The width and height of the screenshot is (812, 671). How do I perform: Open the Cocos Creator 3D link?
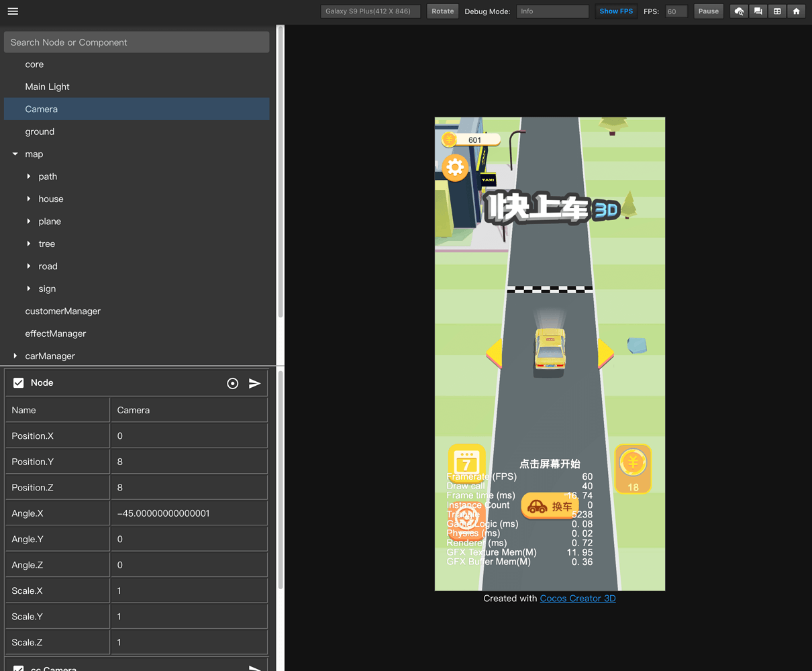point(577,598)
